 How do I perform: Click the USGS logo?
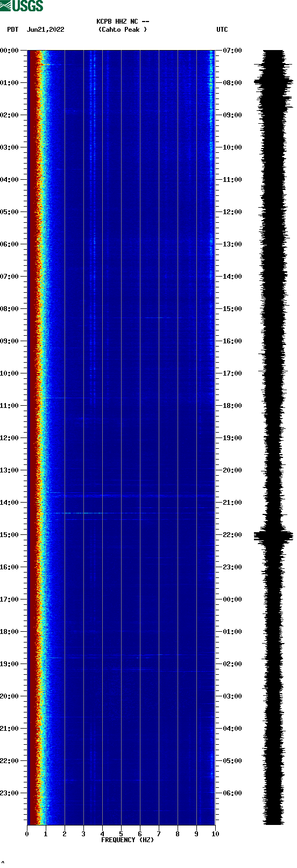[x=22, y=6]
